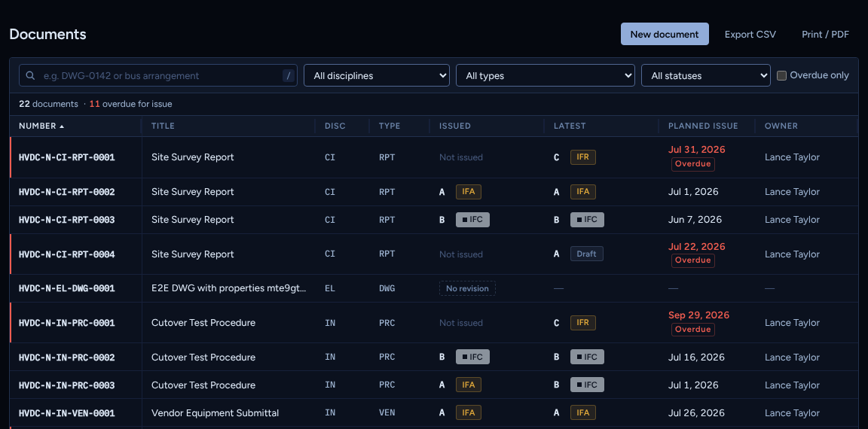
Task: Click the No revision badge
Action: (x=467, y=288)
